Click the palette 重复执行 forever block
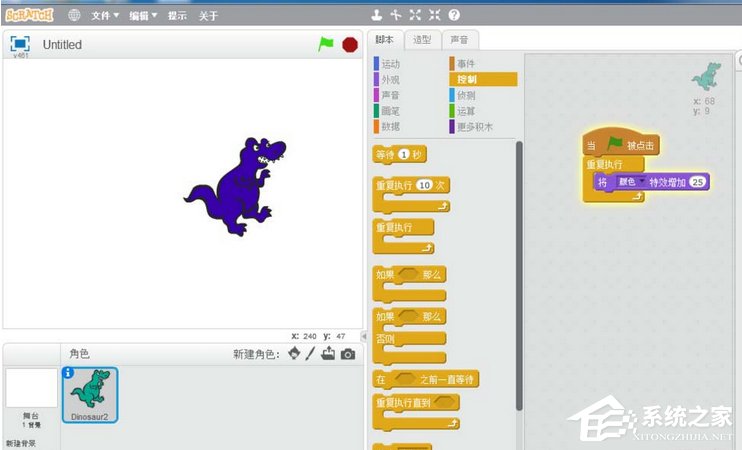The image size is (742, 450). click(x=403, y=236)
